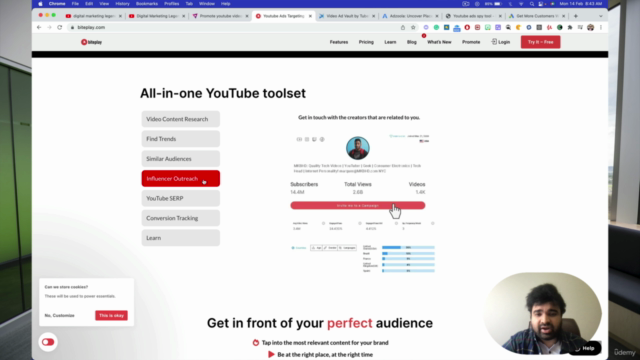
Task: Accept cookies with This is okay
Action: (111, 316)
